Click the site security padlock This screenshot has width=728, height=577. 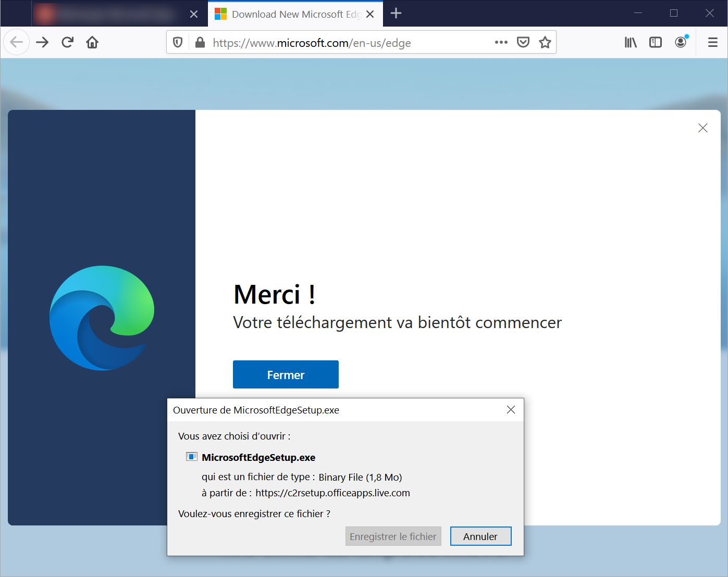tap(201, 42)
